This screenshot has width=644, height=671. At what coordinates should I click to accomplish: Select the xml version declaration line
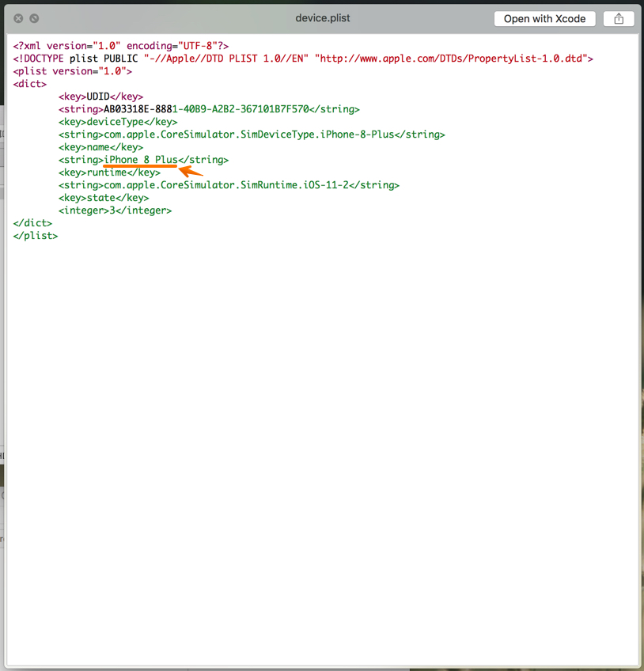pos(121,46)
